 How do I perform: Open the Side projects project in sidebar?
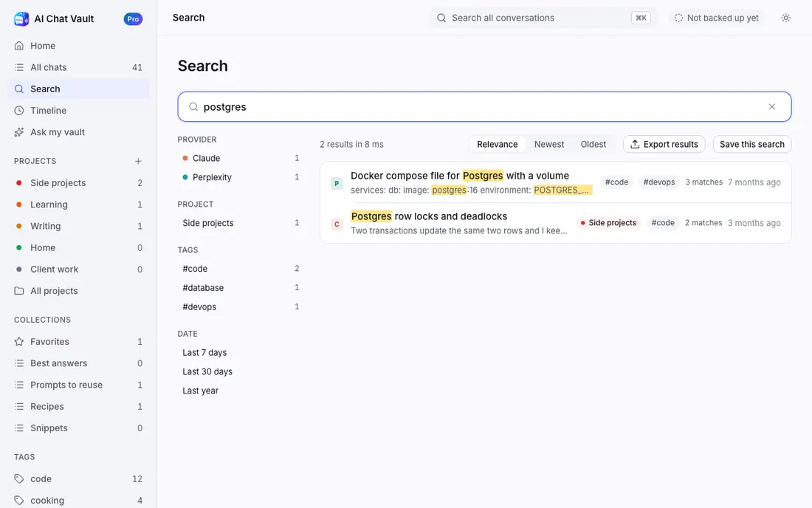pyautogui.click(x=78, y=183)
